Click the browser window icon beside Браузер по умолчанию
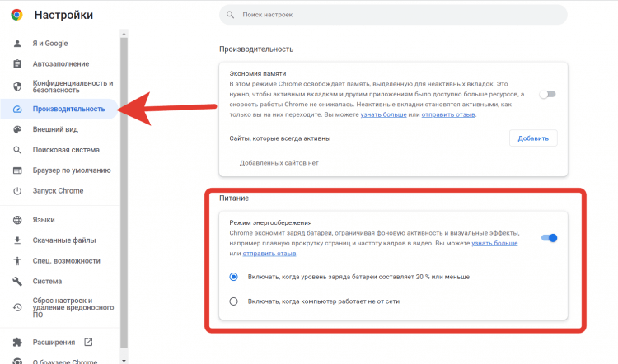This screenshot has height=364, width=618. tap(17, 170)
